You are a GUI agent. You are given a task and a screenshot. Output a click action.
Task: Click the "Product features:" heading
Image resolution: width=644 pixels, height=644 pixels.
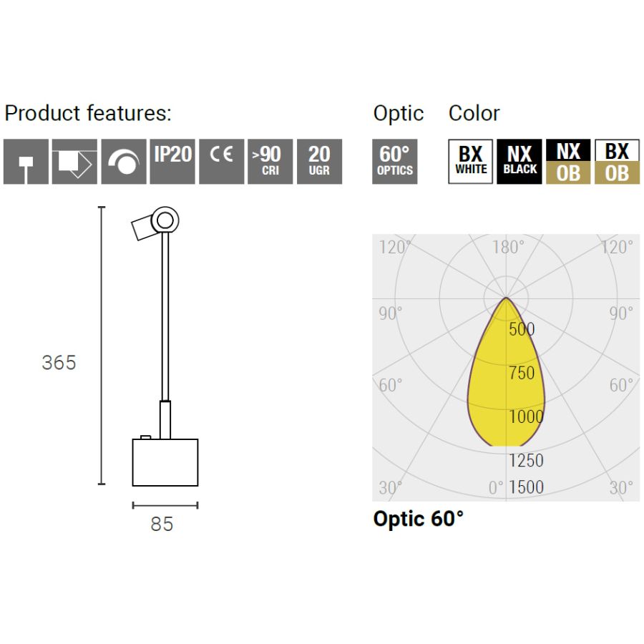tap(88, 113)
